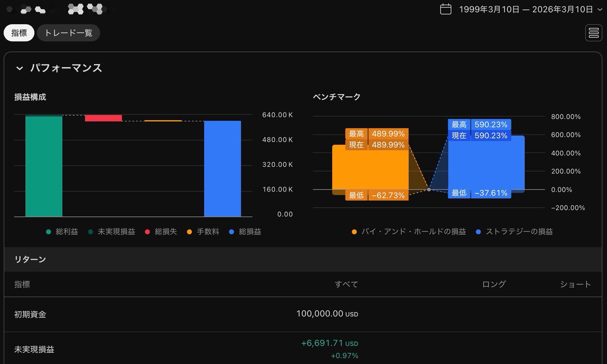Viewport: 607px width, 364px height.
Task: Expand the date range dropdown chevron
Action: point(600,9)
